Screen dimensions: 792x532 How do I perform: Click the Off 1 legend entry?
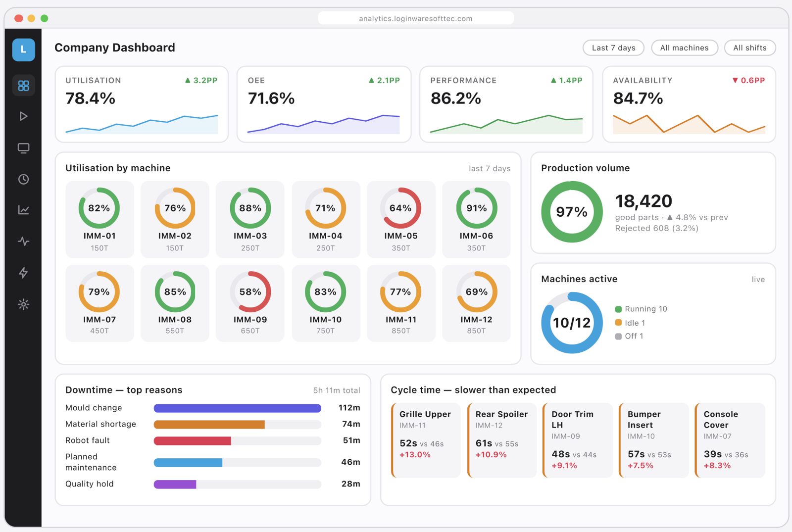tap(629, 336)
